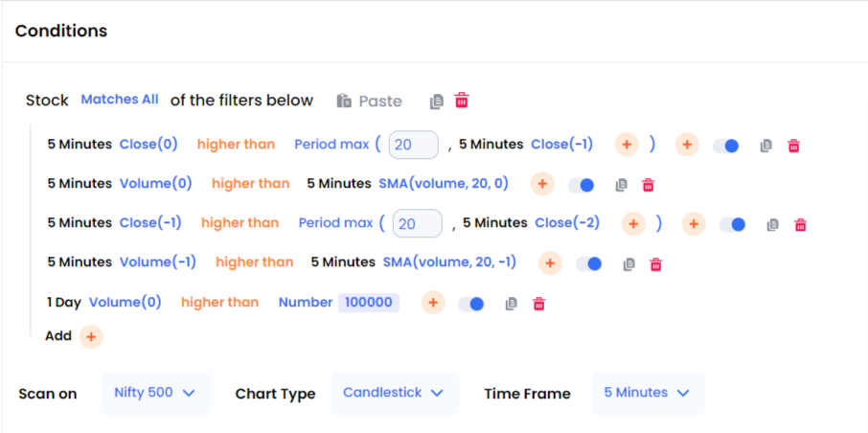
Task: Copy the Volume(0) SMA filter row
Action: coord(621,185)
